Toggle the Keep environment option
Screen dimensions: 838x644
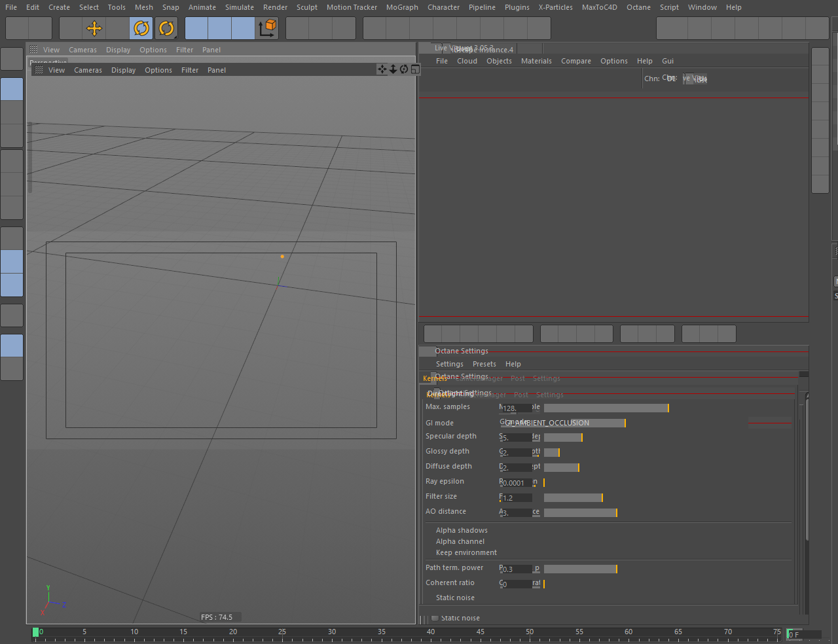tap(467, 552)
